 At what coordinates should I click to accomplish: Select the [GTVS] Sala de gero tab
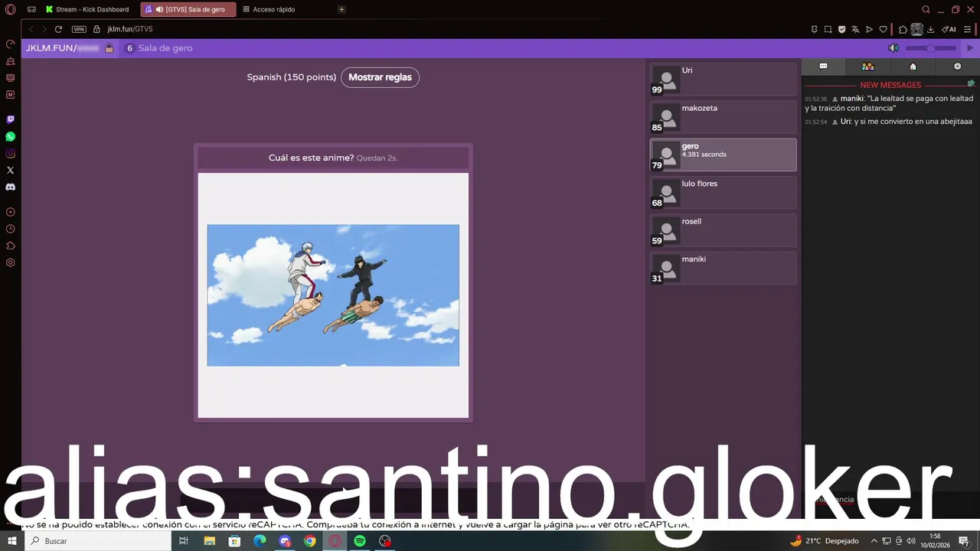(x=188, y=9)
